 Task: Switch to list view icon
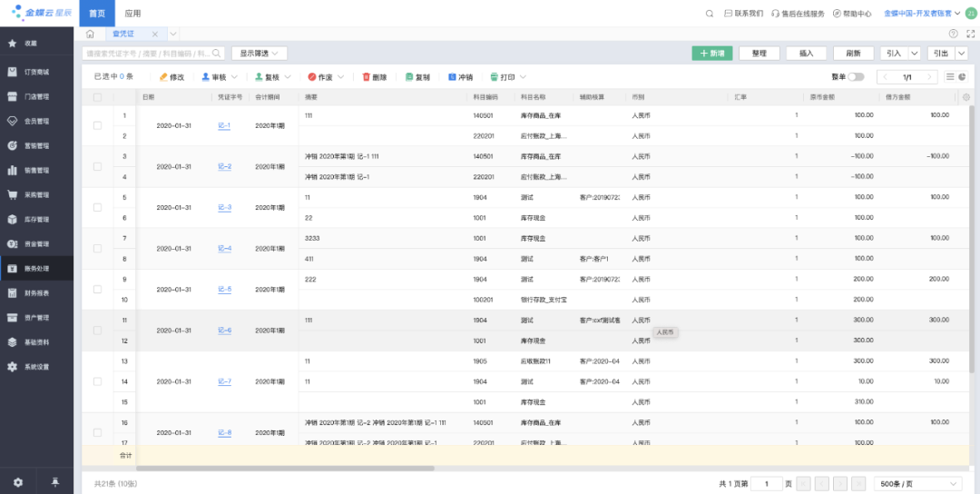click(x=950, y=77)
